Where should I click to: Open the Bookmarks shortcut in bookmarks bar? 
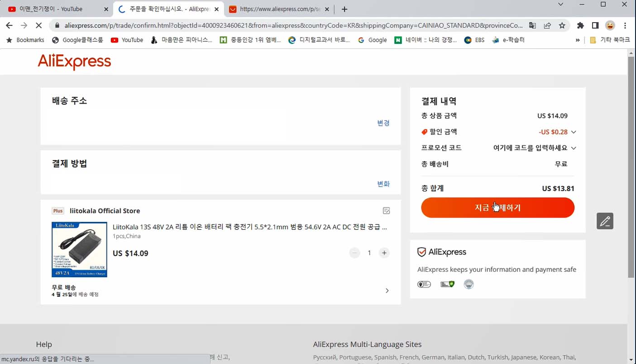tap(25, 40)
